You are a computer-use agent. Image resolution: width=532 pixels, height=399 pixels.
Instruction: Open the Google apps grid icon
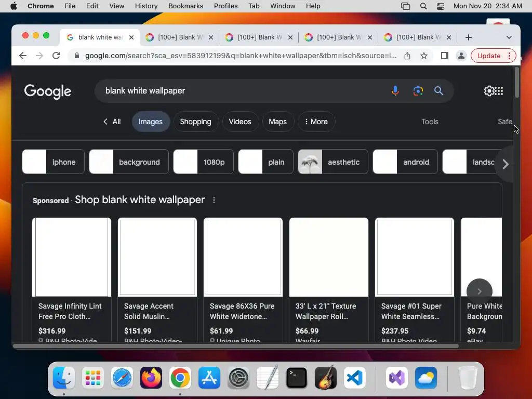pyautogui.click(x=499, y=90)
